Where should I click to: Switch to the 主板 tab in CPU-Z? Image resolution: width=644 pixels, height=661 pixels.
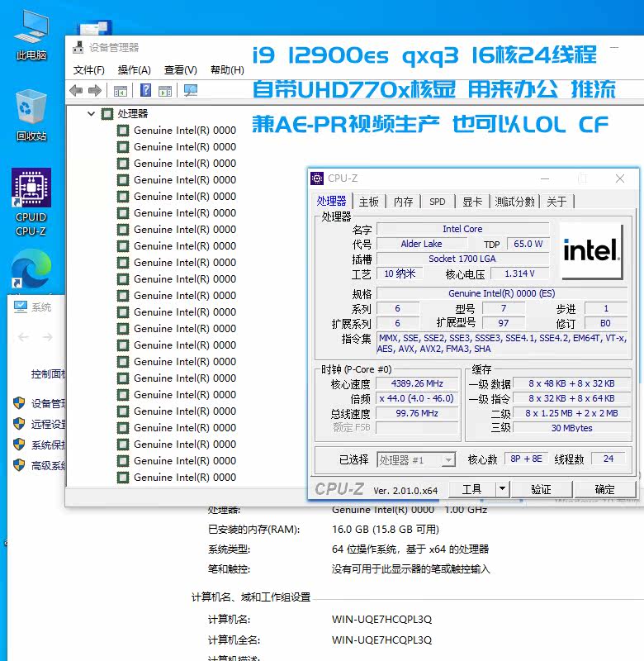(x=369, y=202)
